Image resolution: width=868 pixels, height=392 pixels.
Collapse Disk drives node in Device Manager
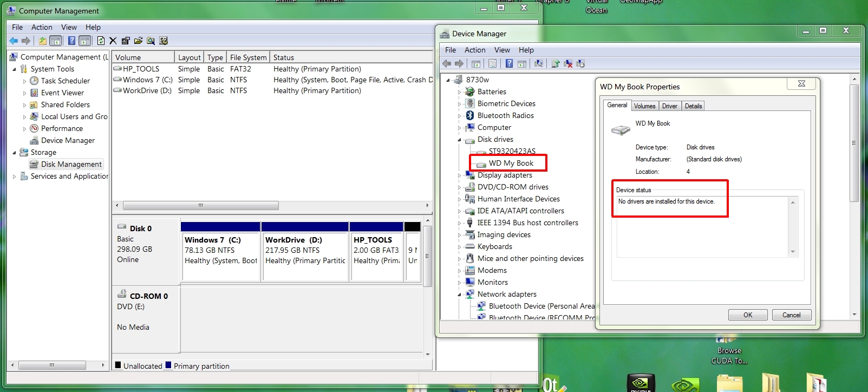[x=459, y=140]
